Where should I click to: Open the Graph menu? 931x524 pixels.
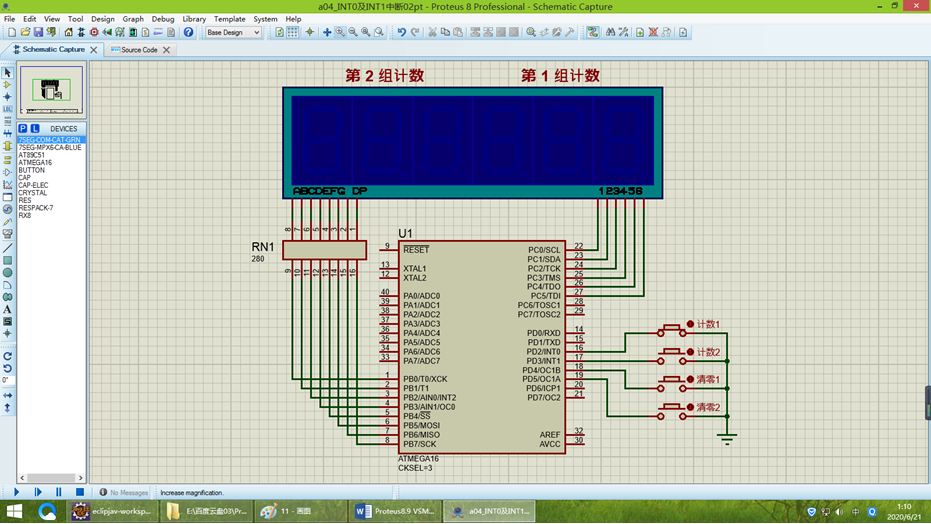pyautogui.click(x=133, y=19)
